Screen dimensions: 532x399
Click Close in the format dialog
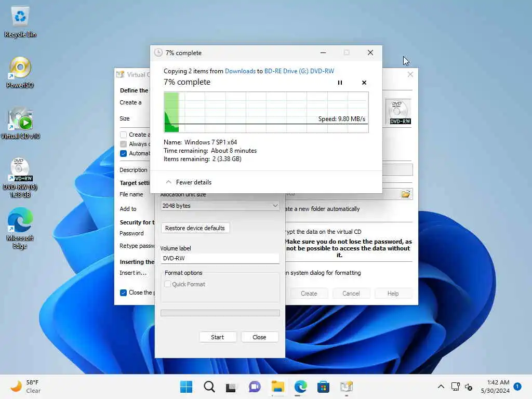[x=260, y=337]
